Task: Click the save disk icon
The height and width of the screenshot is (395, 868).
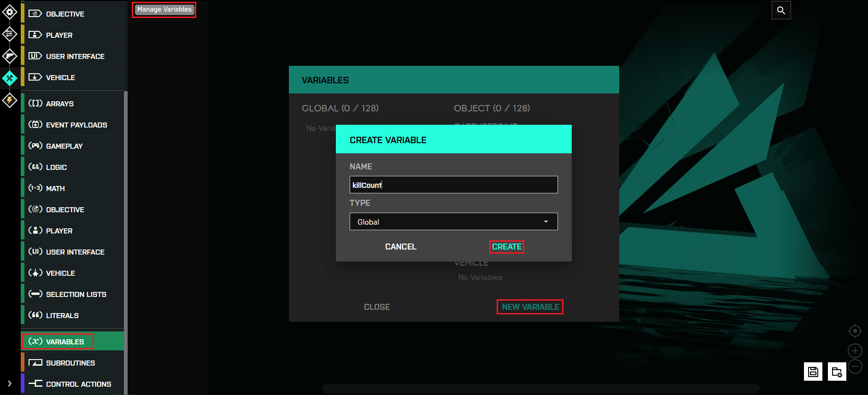Action: [x=813, y=372]
